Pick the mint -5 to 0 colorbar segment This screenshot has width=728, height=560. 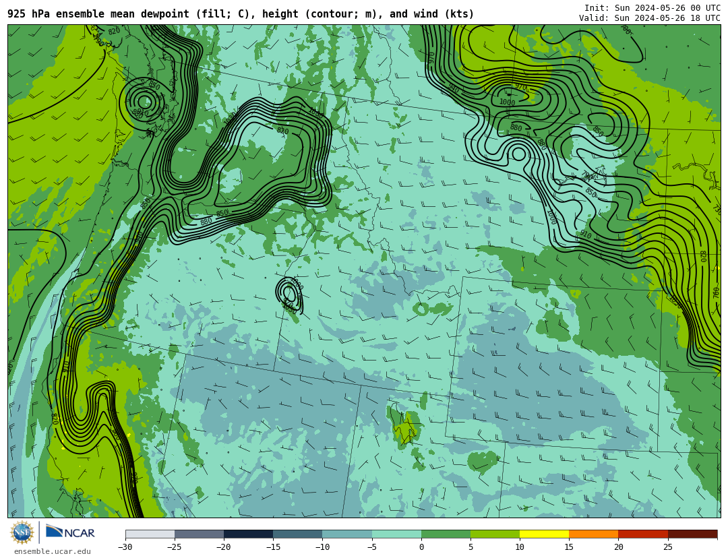pyautogui.click(x=396, y=534)
